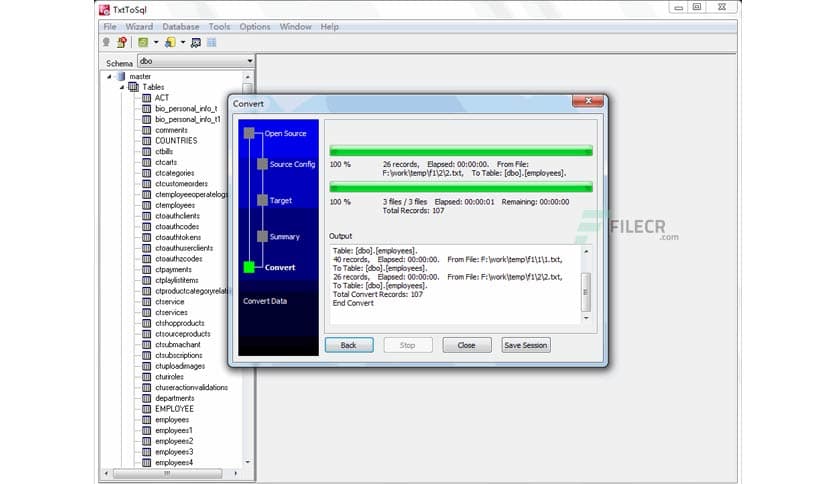836x484 pixels.
Task: Click the Stop button
Action: click(x=408, y=345)
